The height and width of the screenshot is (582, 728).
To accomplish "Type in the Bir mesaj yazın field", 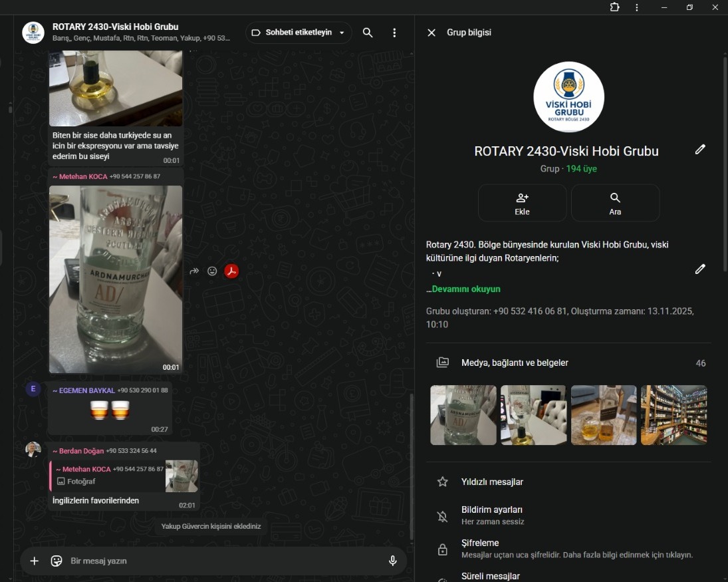I will point(219,561).
